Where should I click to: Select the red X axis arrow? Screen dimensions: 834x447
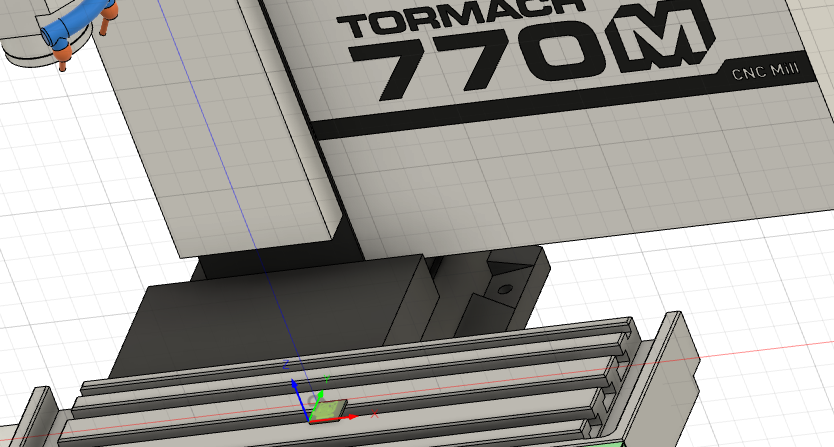(335, 420)
